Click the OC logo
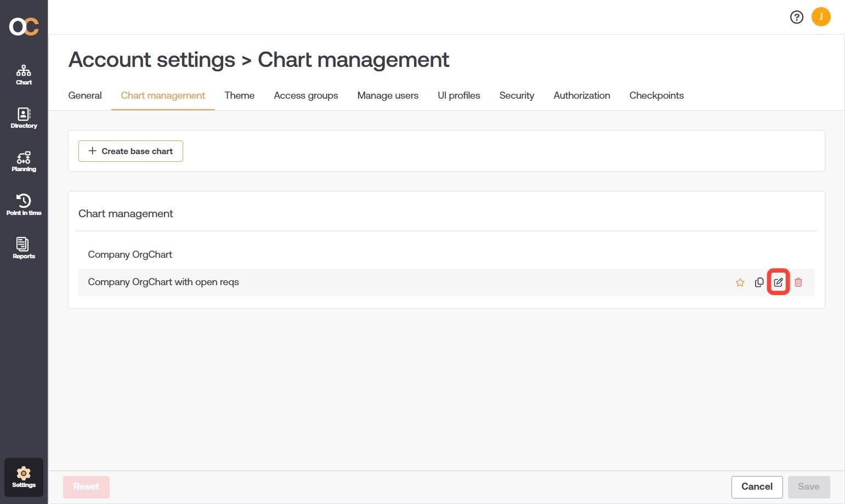This screenshot has width=845, height=504. click(24, 26)
